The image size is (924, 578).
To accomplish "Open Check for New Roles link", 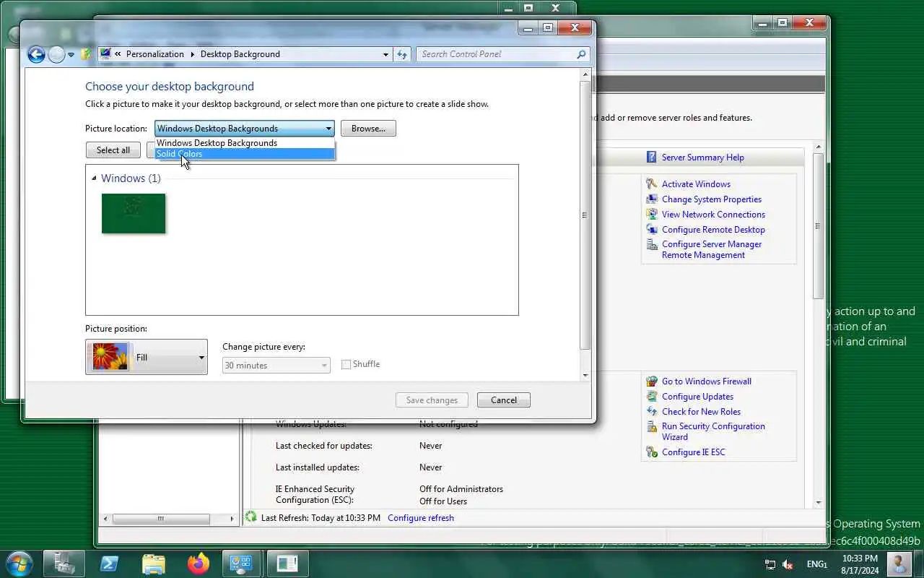I will click(x=701, y=412).
